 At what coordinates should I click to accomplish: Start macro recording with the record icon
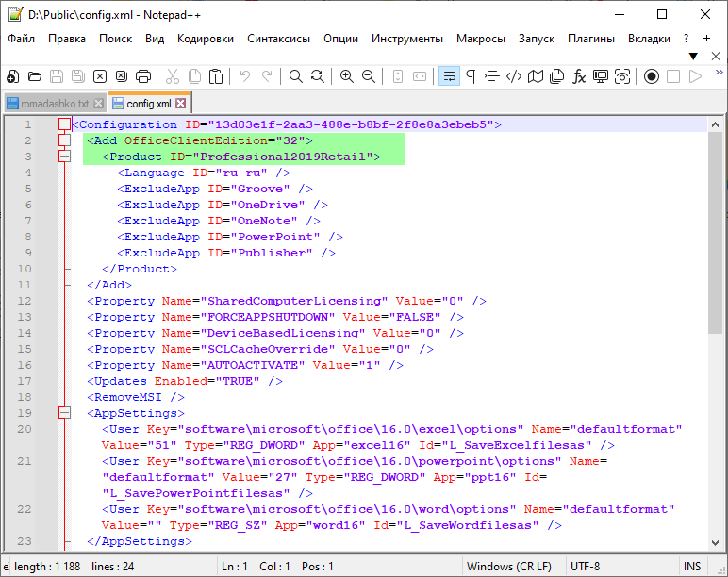pos(652,76)
